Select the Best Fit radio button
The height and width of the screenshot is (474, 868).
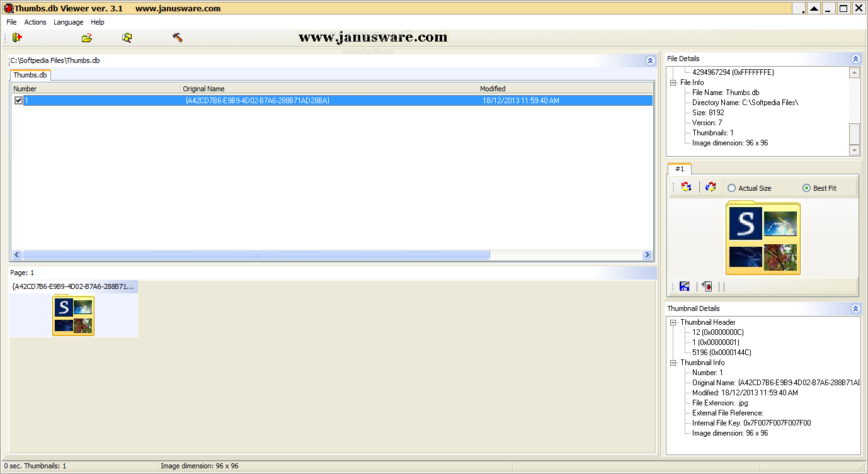click(x=819, y=188)
